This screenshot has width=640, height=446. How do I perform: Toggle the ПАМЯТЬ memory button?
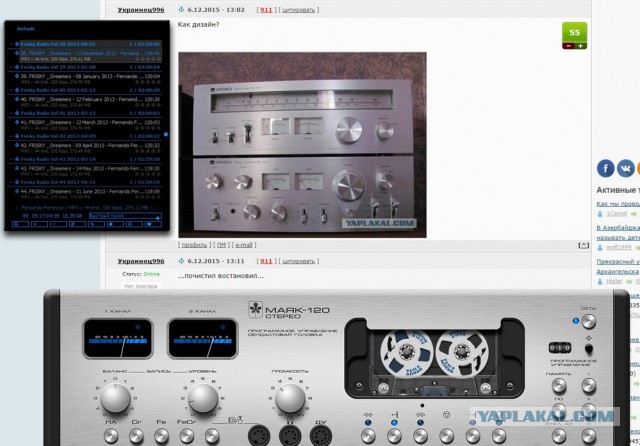559,386
